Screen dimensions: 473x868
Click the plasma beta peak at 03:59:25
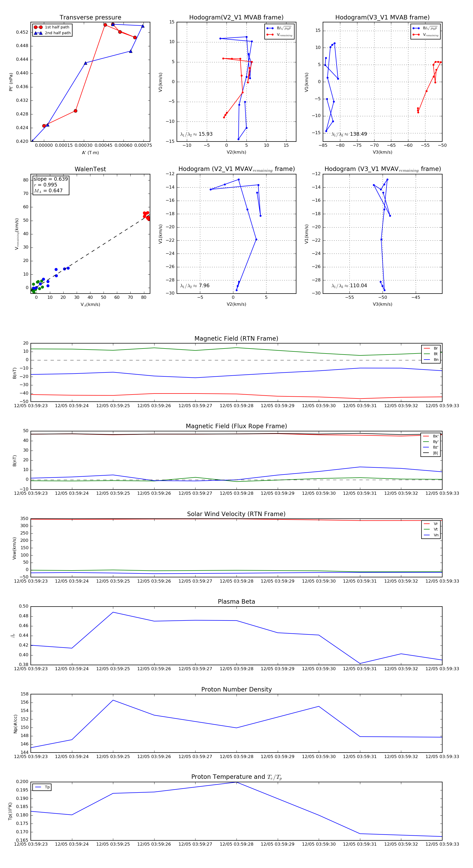[113, 612]
